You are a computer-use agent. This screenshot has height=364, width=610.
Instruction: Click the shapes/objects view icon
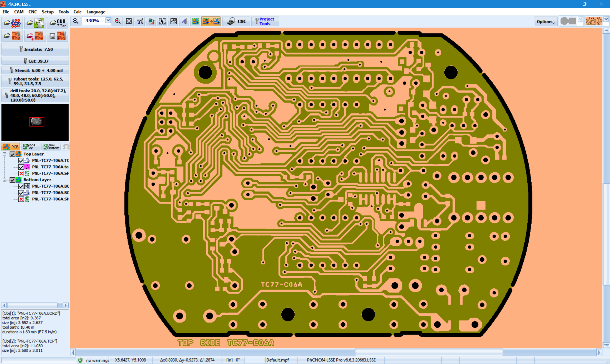(x=173, y=21)
